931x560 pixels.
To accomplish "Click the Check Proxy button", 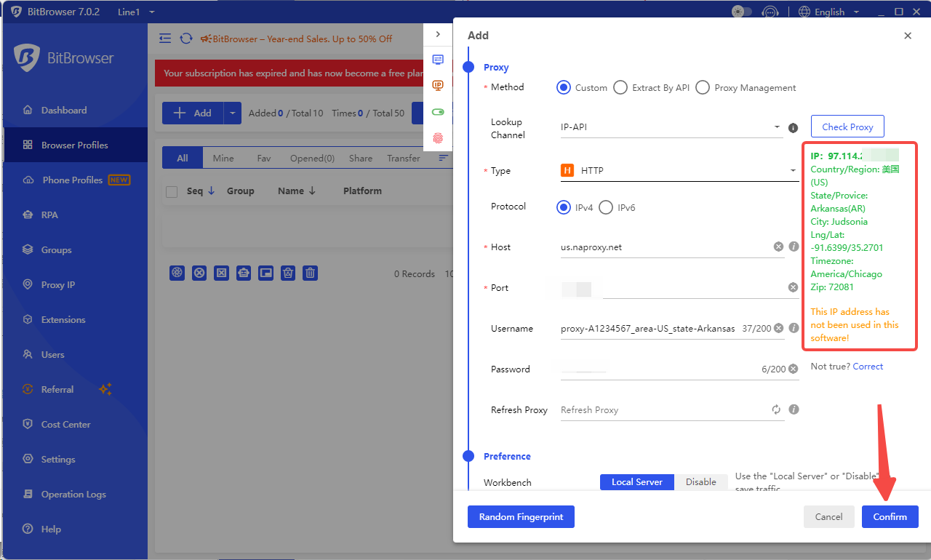I will [847, 127].
